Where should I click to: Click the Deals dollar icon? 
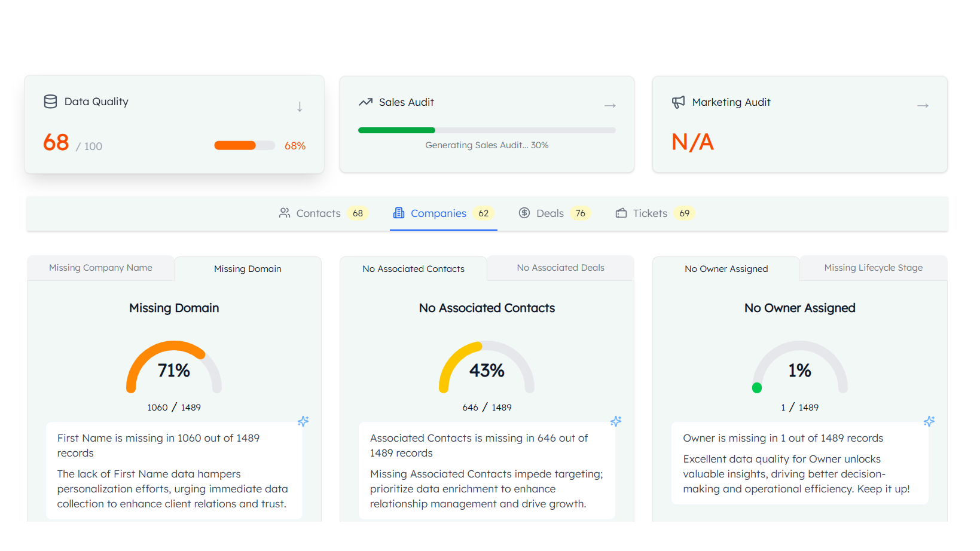coord(524,213)
